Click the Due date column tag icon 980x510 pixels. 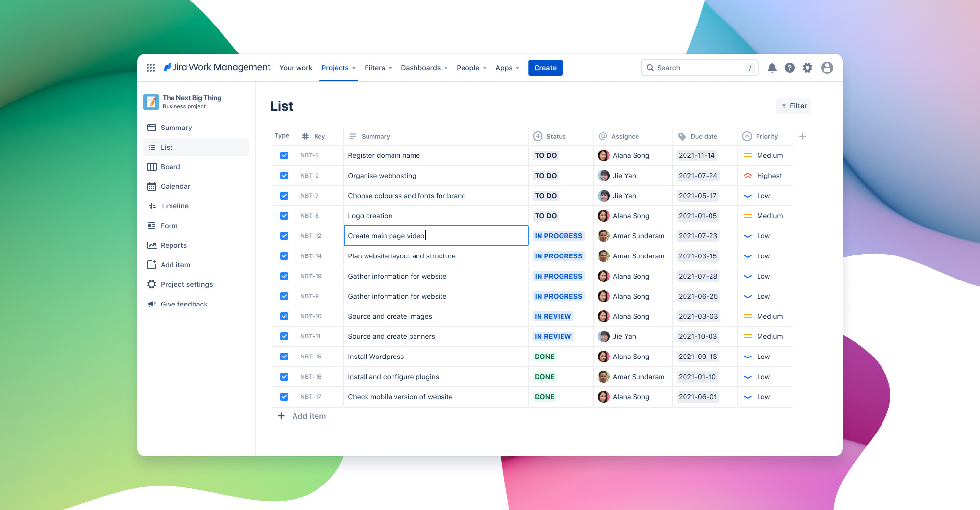point(682,136)
